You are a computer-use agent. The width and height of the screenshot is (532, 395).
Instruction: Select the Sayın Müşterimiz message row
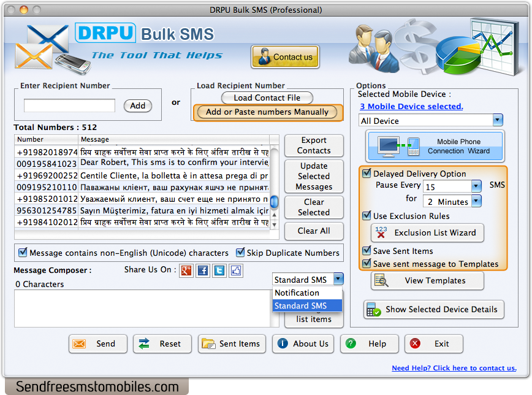tap(142, 210)
